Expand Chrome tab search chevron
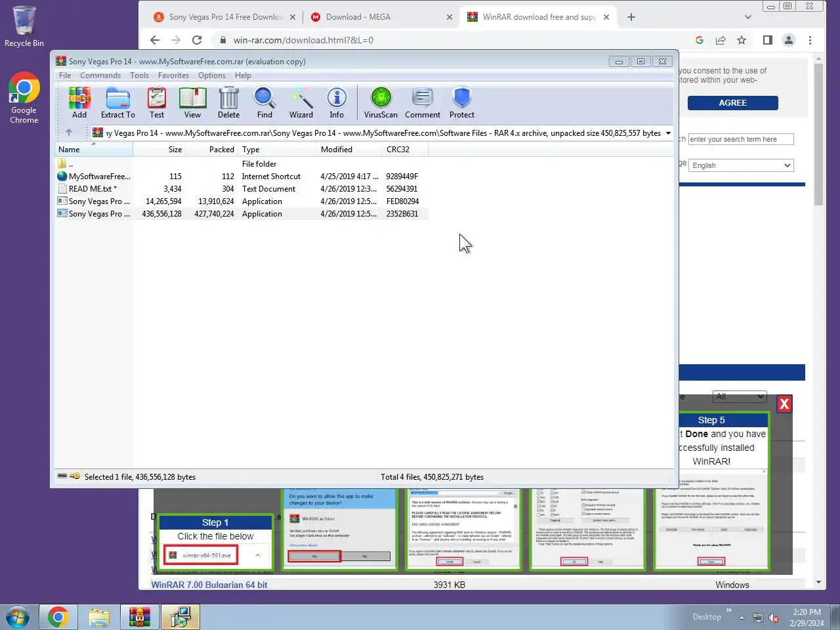 748,17
